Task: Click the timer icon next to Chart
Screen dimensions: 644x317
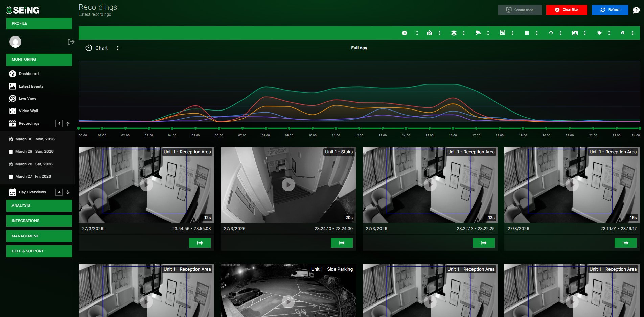Action: pyautogui.click(x=89, y=48)
